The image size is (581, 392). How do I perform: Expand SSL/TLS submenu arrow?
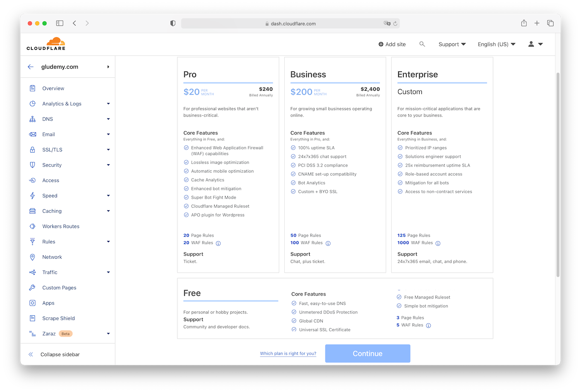coord(108,150)
